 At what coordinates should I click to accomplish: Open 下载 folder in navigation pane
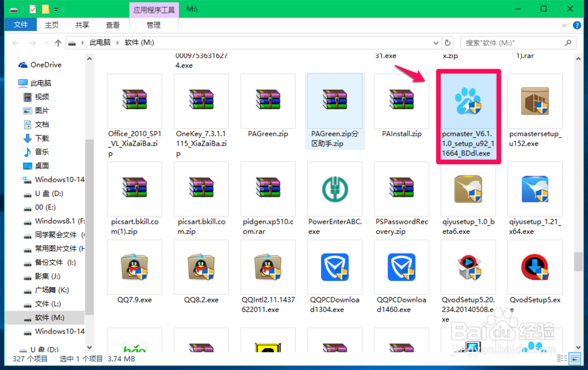42,138
